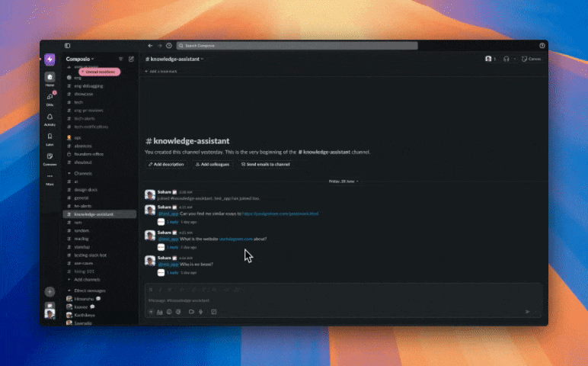Click the message input field

tap(344, 300)
